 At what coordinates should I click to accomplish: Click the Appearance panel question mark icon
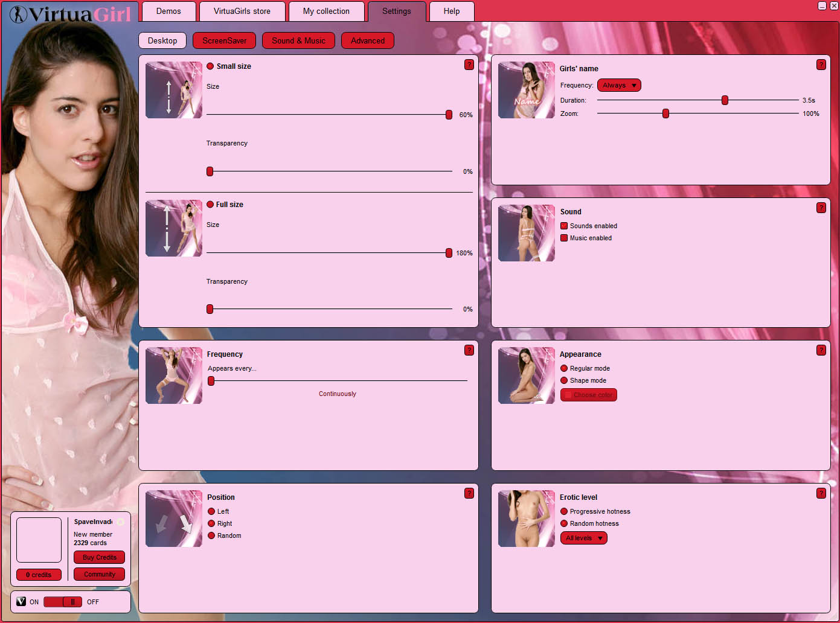(821, 350)
